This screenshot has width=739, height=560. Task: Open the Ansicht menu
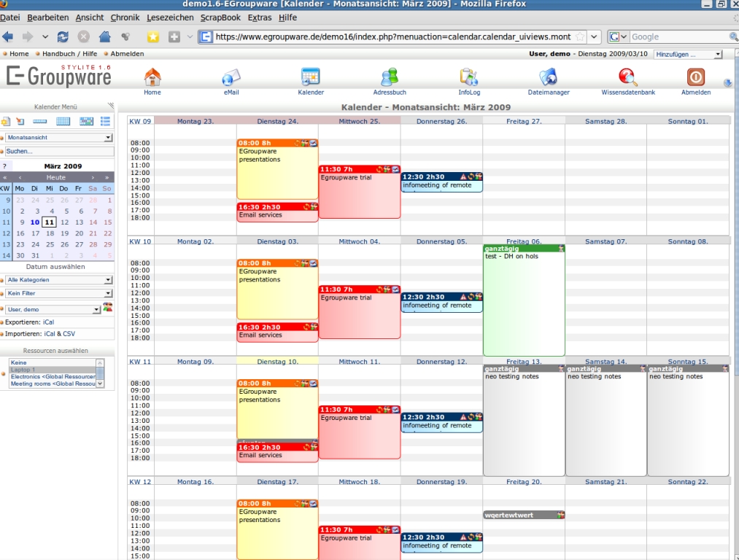point(90,17)
